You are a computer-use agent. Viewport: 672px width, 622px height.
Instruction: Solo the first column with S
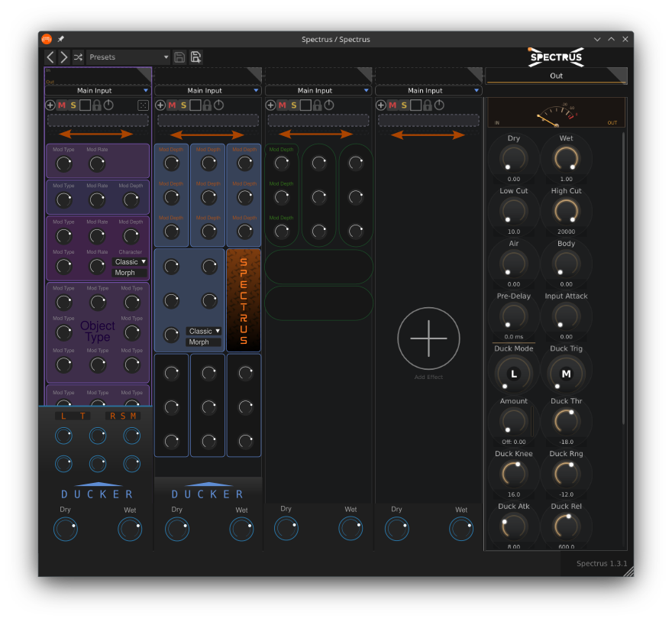tap(73, 105)
